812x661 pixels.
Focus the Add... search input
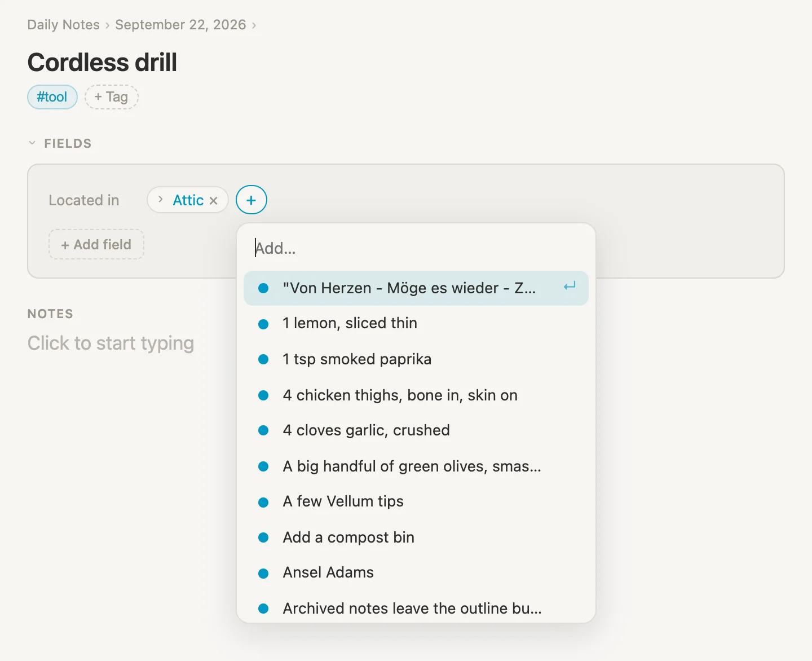416,248
